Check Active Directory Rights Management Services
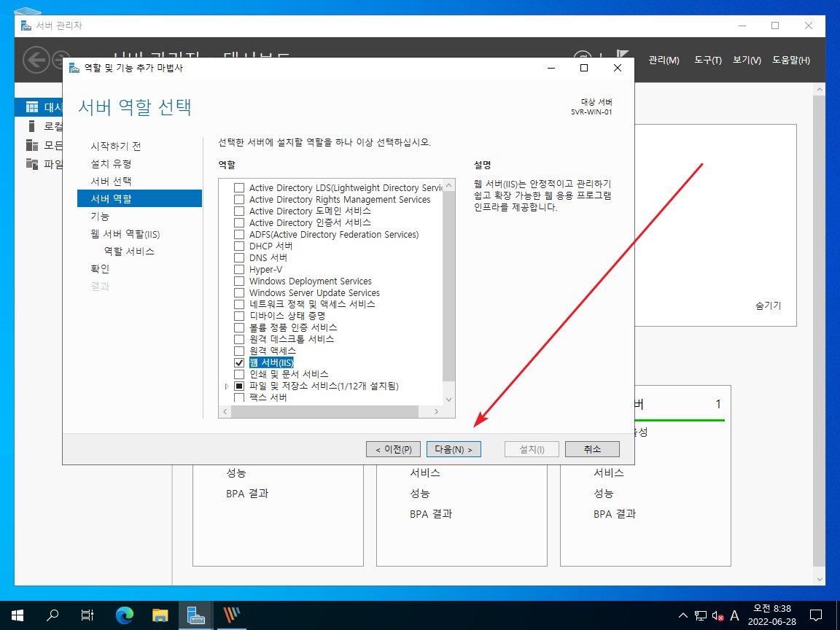The width and height of the screenshot is (840, 630). click(239, 200)
